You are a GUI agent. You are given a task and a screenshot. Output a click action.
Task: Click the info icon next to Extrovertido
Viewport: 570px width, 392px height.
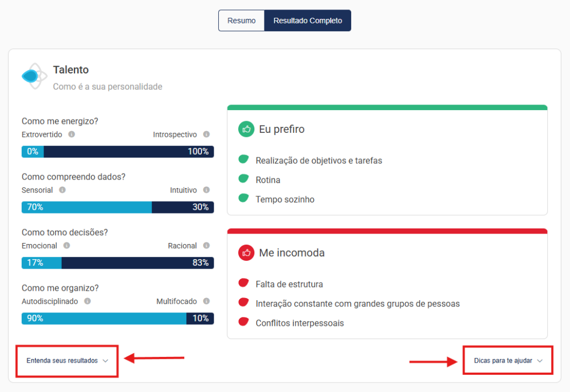(72, 135)
